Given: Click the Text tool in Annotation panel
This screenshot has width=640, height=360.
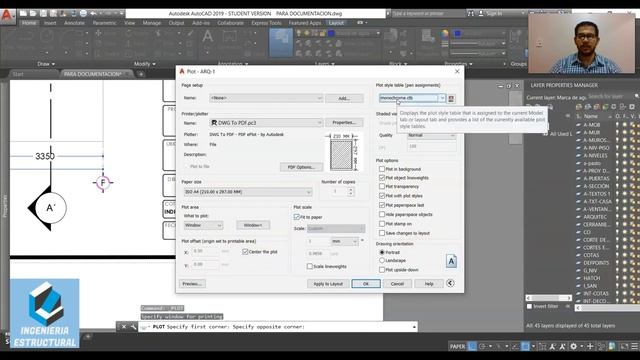Looking at the screenshot, I should click(208, 38).
